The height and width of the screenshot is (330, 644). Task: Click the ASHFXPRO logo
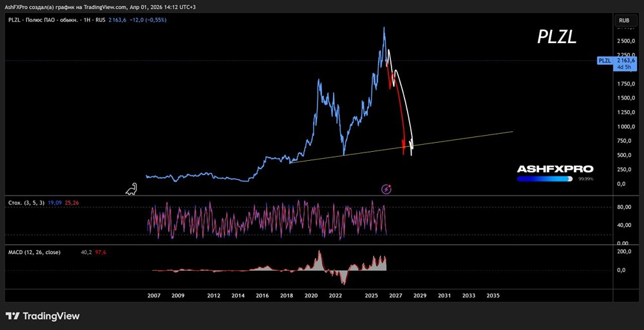(x=555, y=169)
